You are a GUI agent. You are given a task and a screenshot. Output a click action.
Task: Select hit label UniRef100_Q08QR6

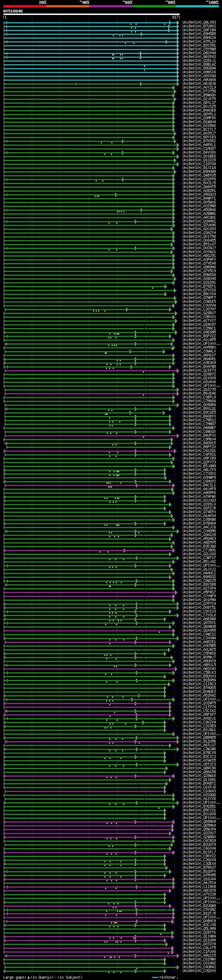point(199,405)
